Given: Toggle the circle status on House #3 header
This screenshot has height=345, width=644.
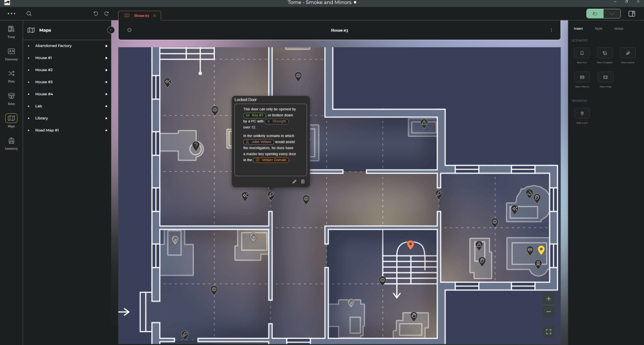Looking at the screenshot, I should click(x=129, y=30).
